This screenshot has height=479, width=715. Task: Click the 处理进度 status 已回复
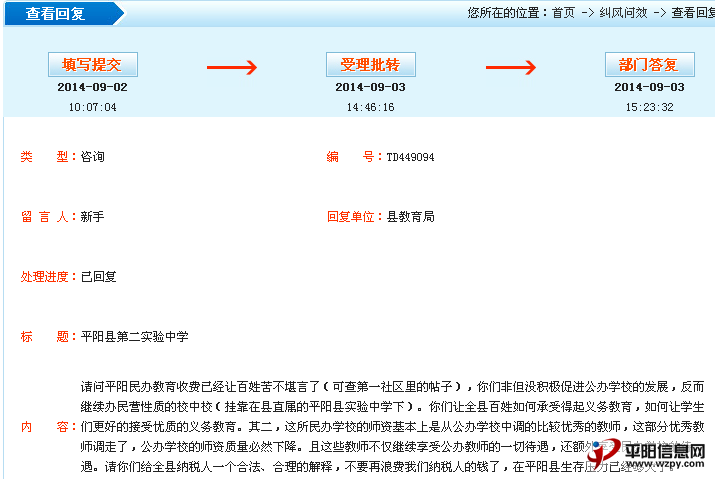click(x=98, y=277)
